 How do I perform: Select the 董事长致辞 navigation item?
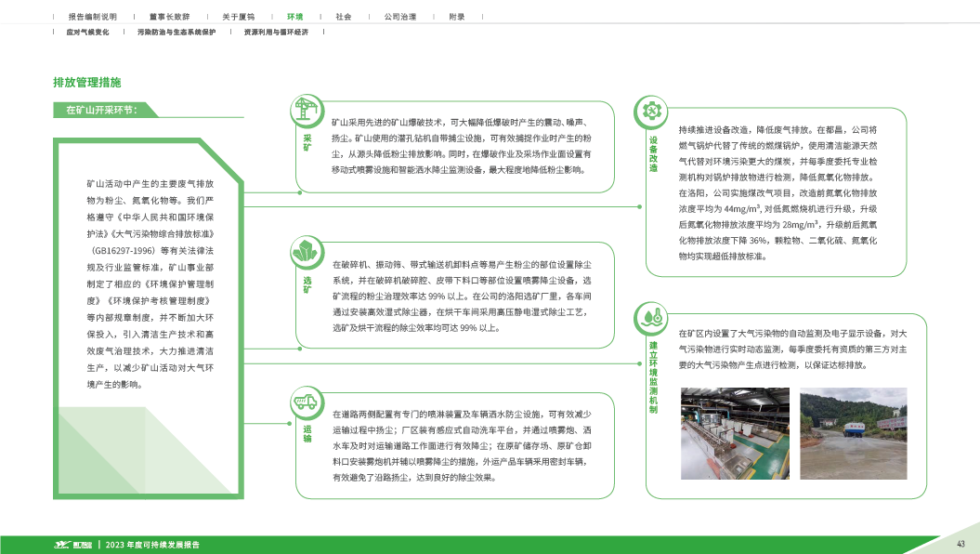[x=168, y=17]
